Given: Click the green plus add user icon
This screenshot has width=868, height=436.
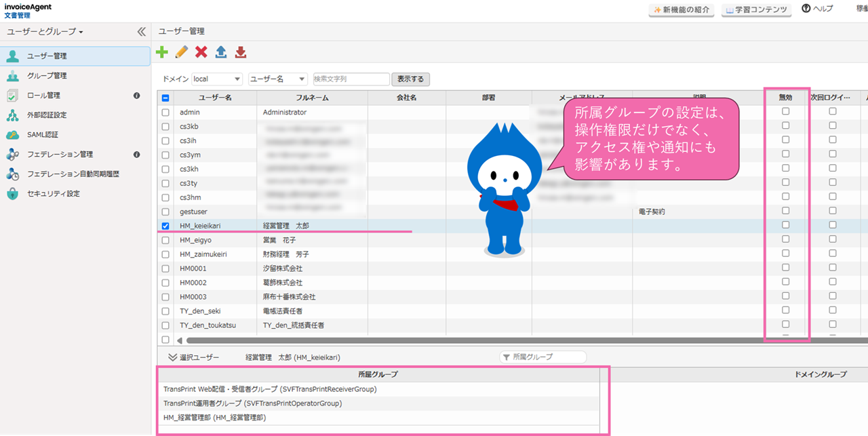Looking at the screenshot, I should click(x=162, y=52).
